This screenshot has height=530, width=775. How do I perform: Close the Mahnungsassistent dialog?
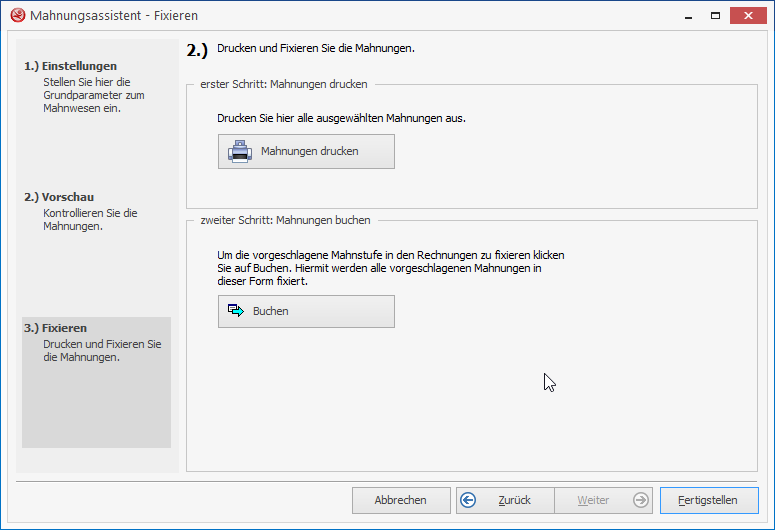point(749,16)
